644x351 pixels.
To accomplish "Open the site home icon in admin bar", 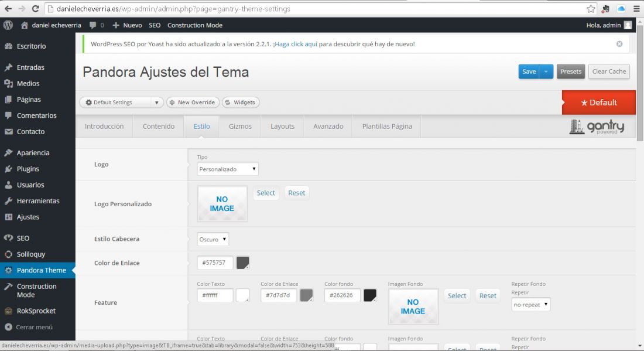I will pyautogui.click(x=24, y=25).
